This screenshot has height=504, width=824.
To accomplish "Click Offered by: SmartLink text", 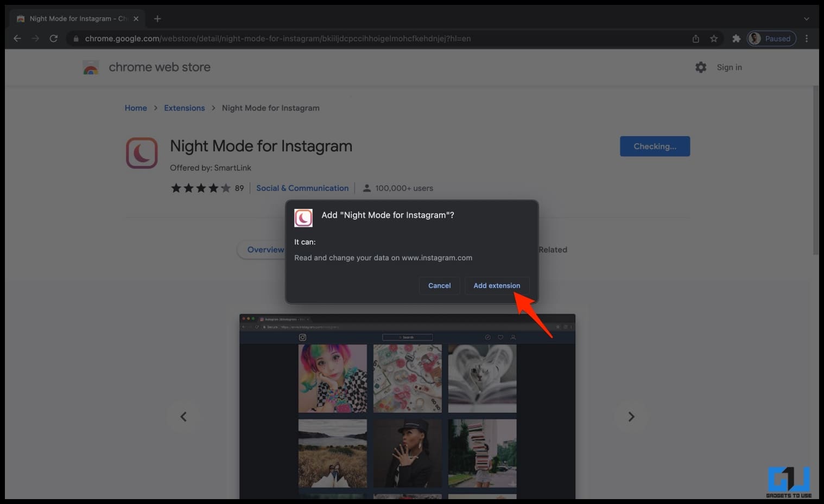I will pos(211,168).
